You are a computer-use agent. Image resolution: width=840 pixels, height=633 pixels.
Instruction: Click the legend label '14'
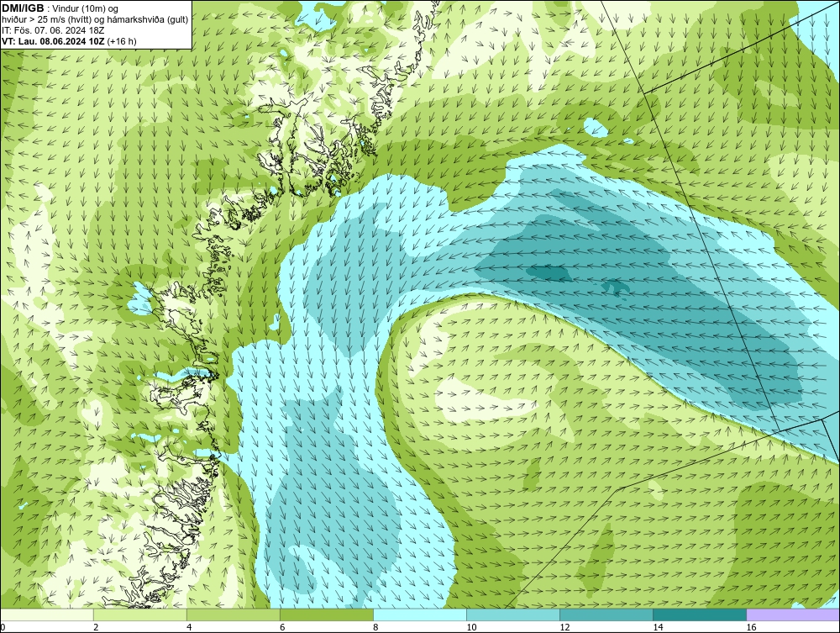click(658, 628)
